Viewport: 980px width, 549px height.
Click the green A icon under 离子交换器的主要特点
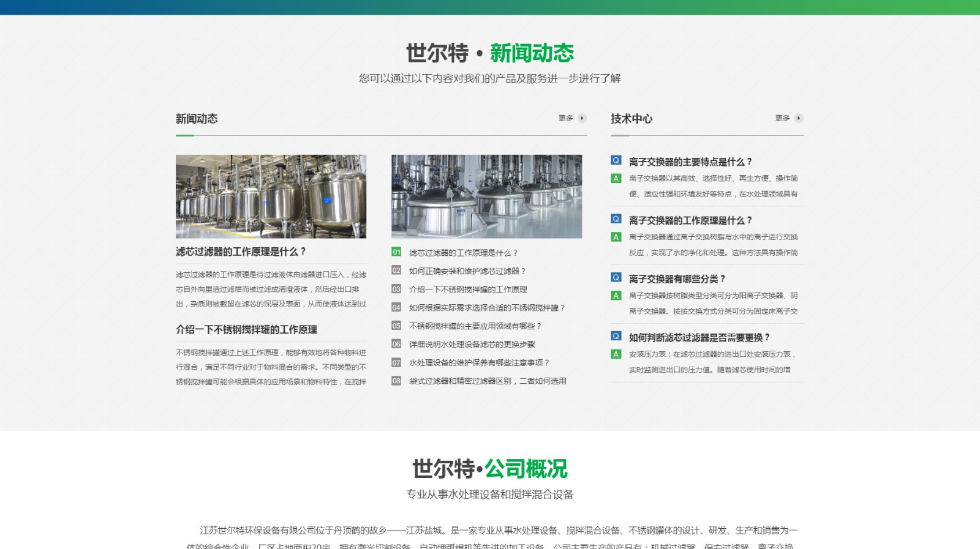pos(616,179)
